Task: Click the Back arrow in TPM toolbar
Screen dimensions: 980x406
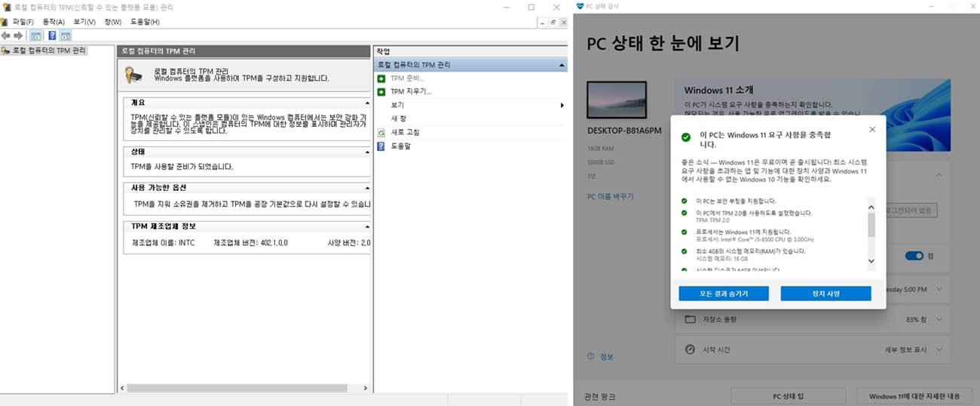Action: click(6, 35)
